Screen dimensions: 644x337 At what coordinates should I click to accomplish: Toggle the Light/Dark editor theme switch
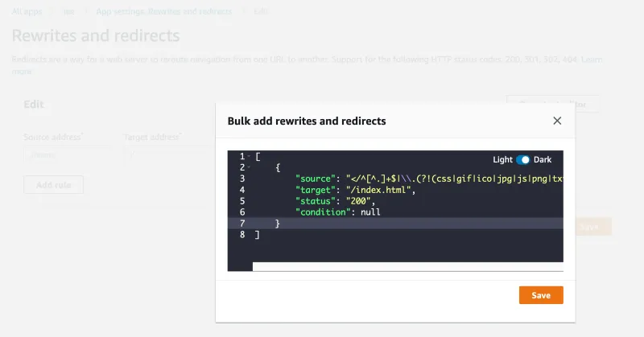click(523, 160)
